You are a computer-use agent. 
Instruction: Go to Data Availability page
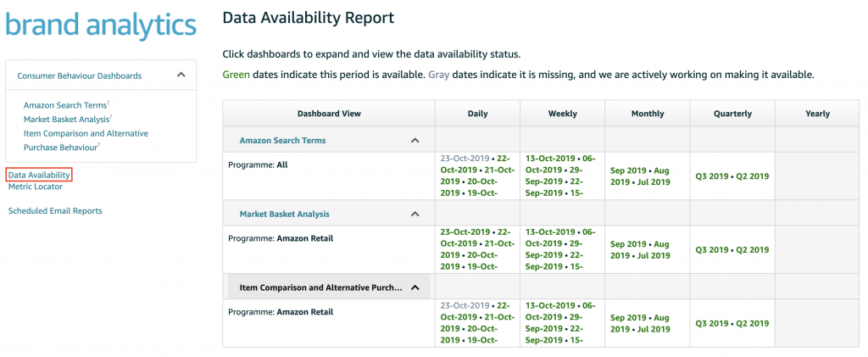[x=39, y=175]
